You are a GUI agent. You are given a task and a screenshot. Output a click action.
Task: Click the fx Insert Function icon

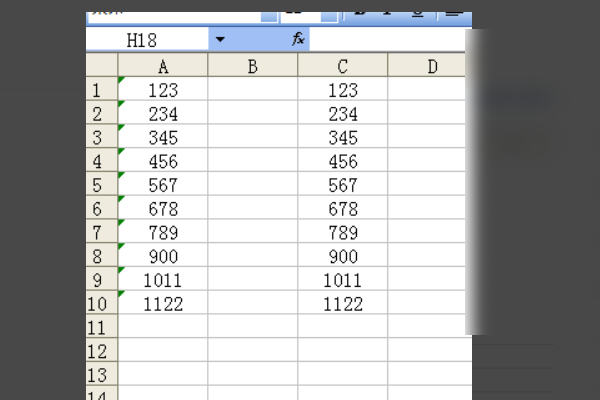[x=297, y=39]
